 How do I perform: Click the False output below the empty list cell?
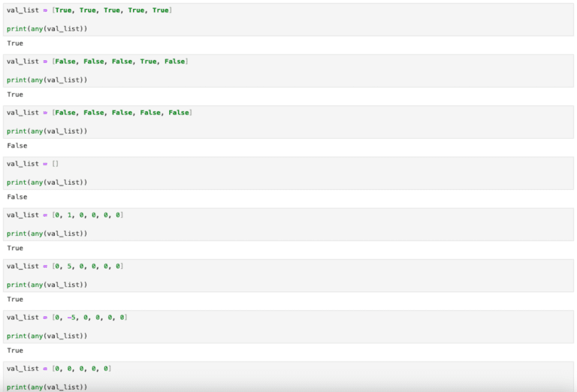pyautogui.click(x=17, y=197)
